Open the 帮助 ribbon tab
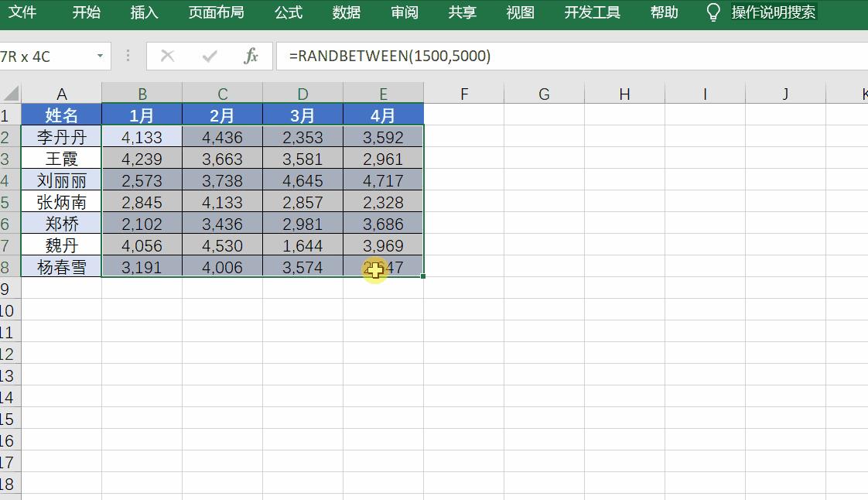 tap(664, 12)
